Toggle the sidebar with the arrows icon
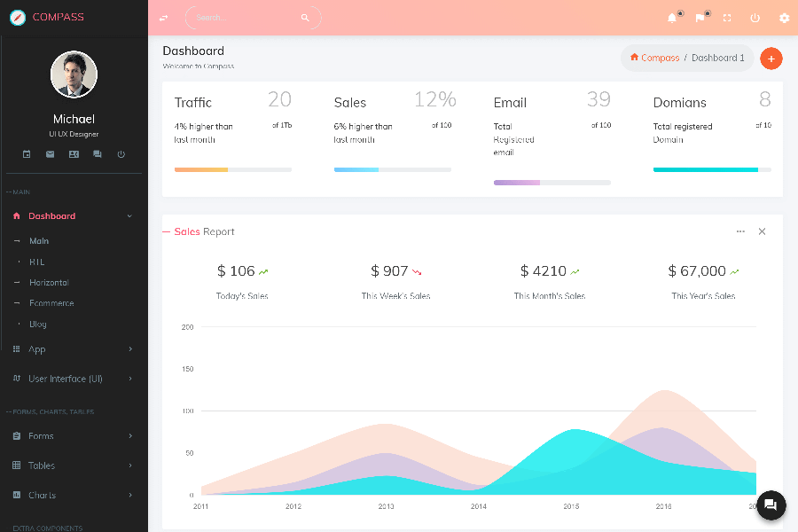The height and width of the screenshot is (532, 798). pyautogui.click(x=163, y=18)
